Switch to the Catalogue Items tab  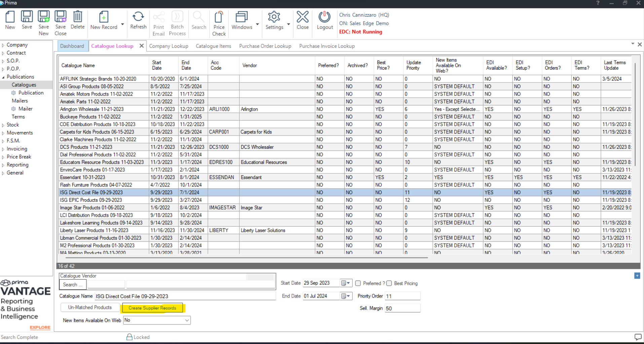click(214, 46)
